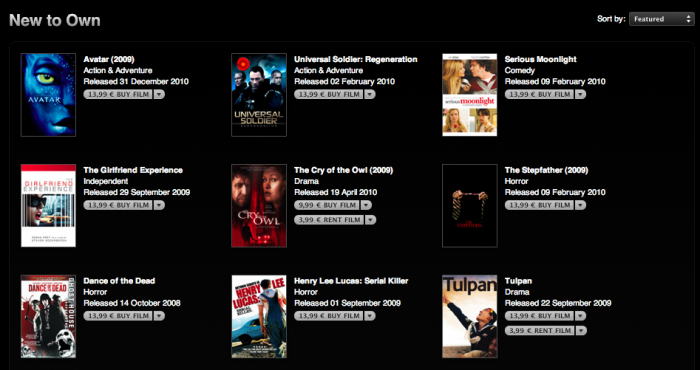
Task: Open Universal Soldier: Regeneration poster
Action: (x=259, y=95)
